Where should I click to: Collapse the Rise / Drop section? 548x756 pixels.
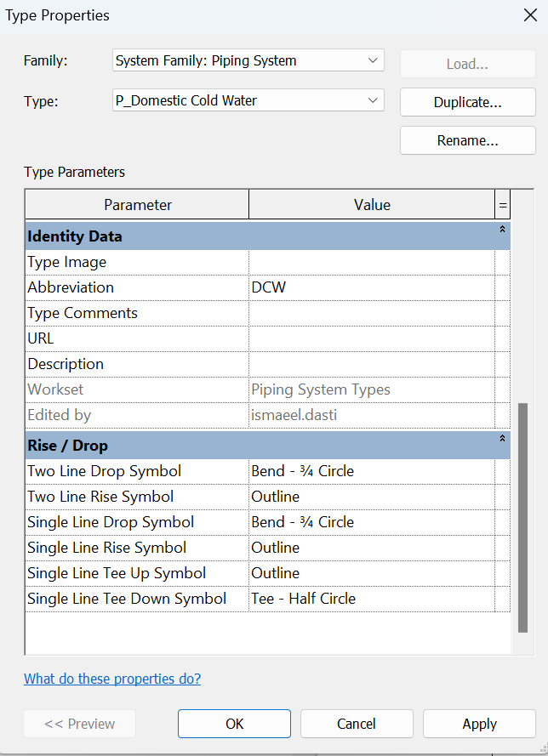[502, 439]
